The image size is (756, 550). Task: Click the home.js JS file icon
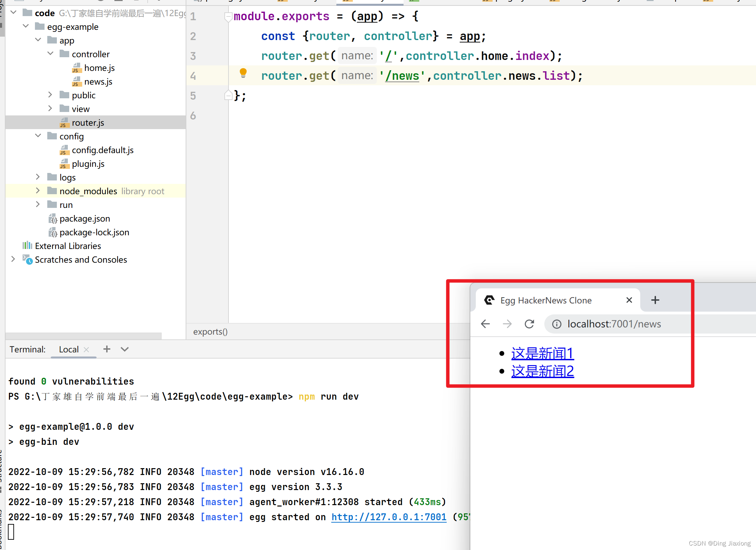[77, 68]
